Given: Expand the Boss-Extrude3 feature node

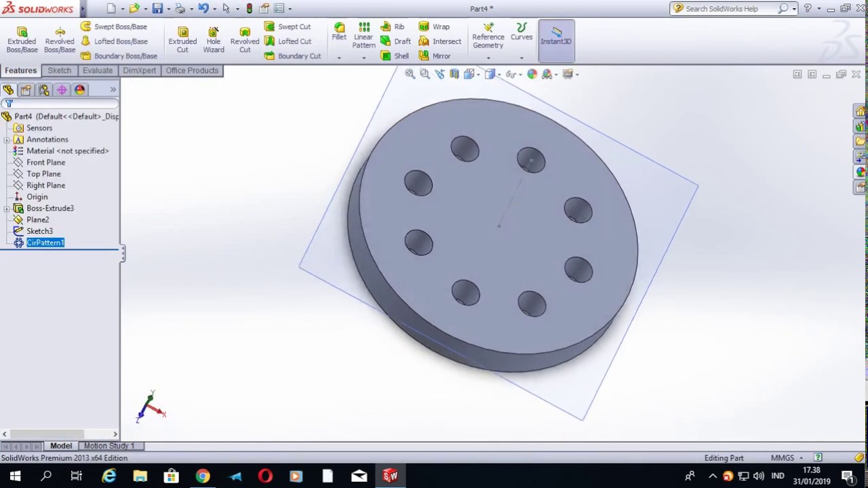Looking at the screenshot, I should click(x=7, y=209).
